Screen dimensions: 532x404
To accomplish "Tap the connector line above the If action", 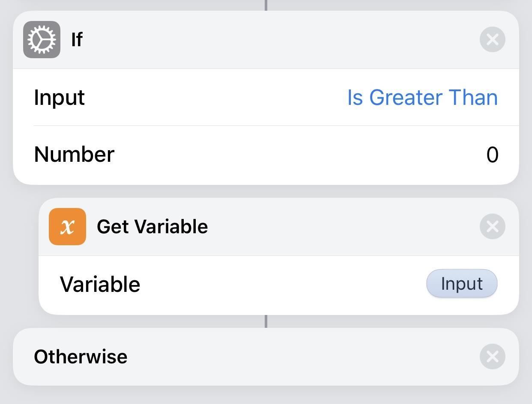I will pyautogui.click(x=266, y=5).
